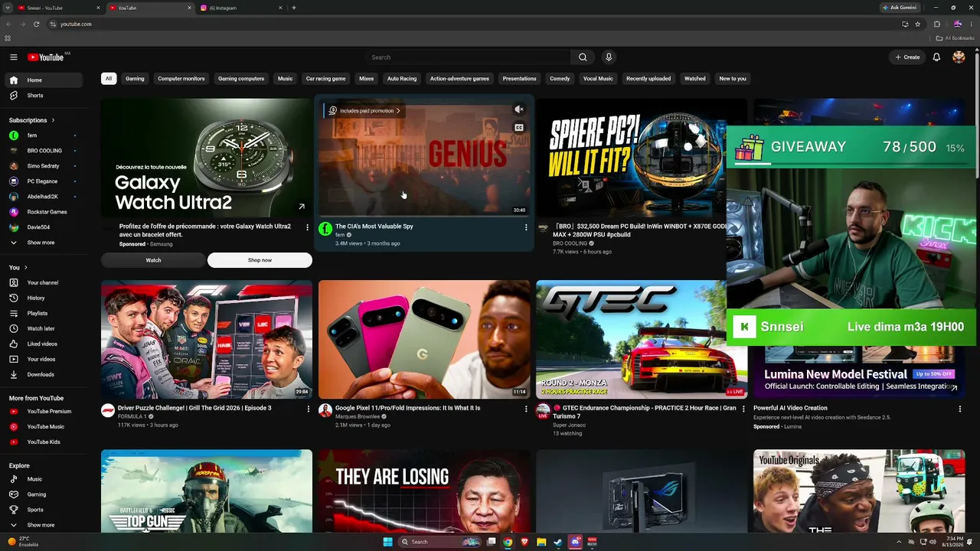Open Brave browser from the taskbar
Screen dimensions: 980x551
point(524,542)
